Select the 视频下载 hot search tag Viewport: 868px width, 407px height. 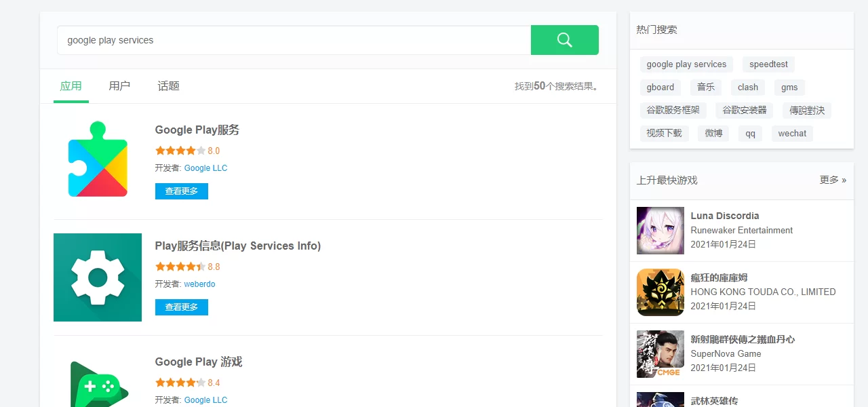[665, 134]
